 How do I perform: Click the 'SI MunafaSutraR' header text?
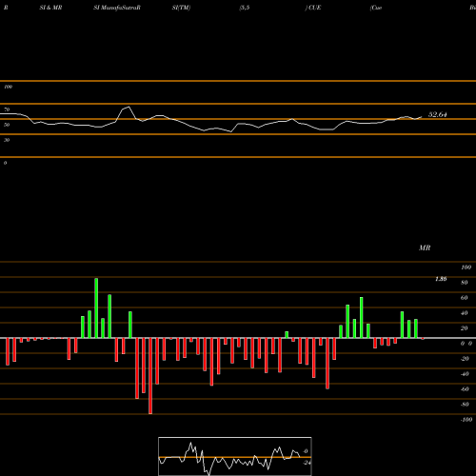117,8
